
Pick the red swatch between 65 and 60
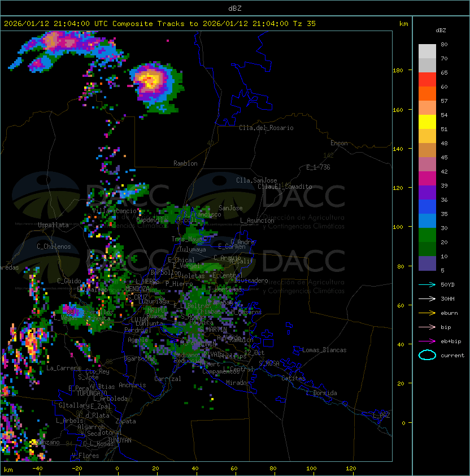(427, 79)
